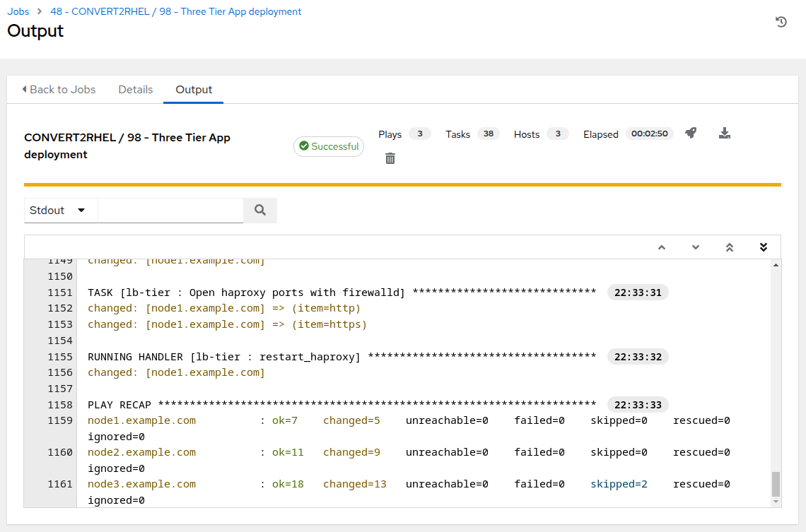Go back using Back to Jobs tab
The width and height of the screenshot is (806, 532).
(59, 89)
